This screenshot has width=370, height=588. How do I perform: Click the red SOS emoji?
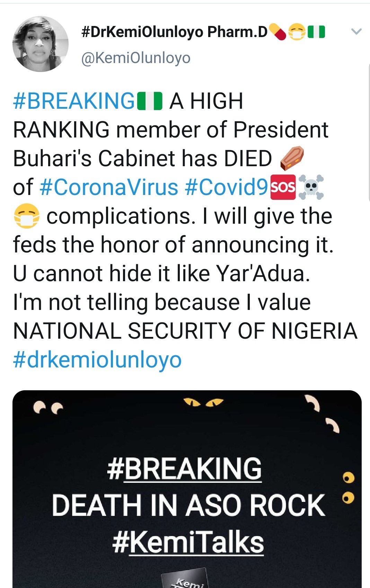[x=283, y=187]
